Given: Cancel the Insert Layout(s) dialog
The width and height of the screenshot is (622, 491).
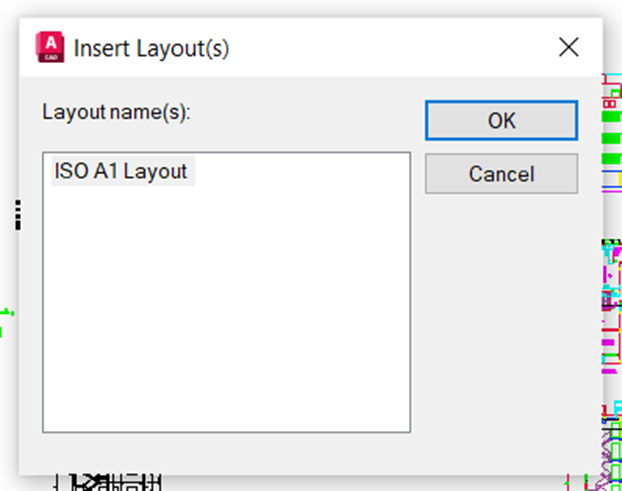Looking at the screenshot, I should point(501,174).
